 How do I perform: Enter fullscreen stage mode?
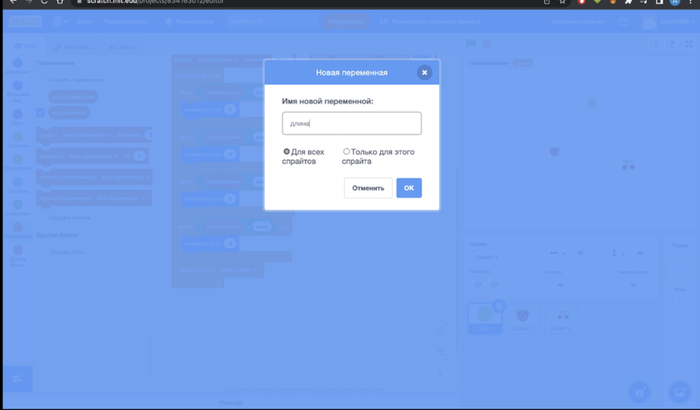(x=687, y=44)
